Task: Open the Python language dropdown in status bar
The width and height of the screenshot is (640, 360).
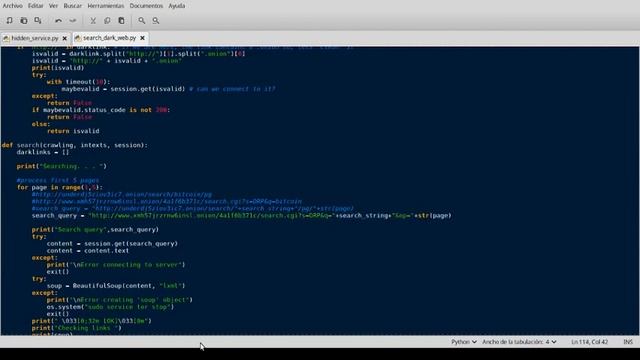Action: point(464,342)
